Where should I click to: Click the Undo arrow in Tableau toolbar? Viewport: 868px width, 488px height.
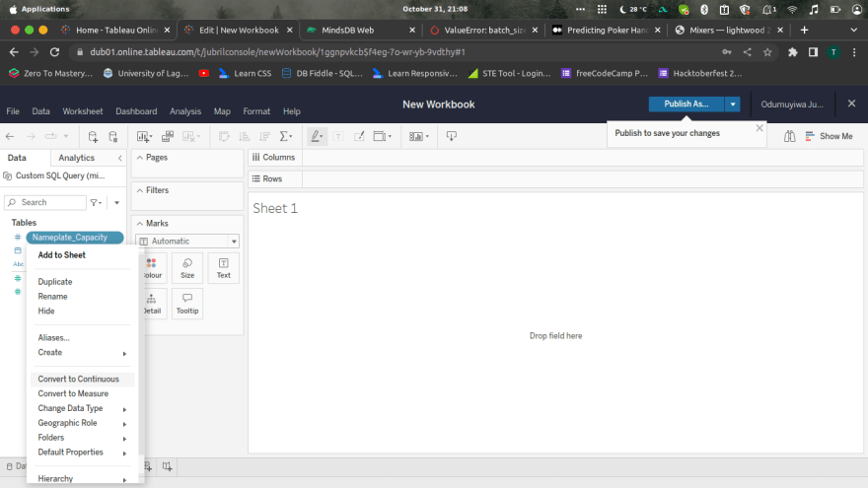(x=10, y=136)
